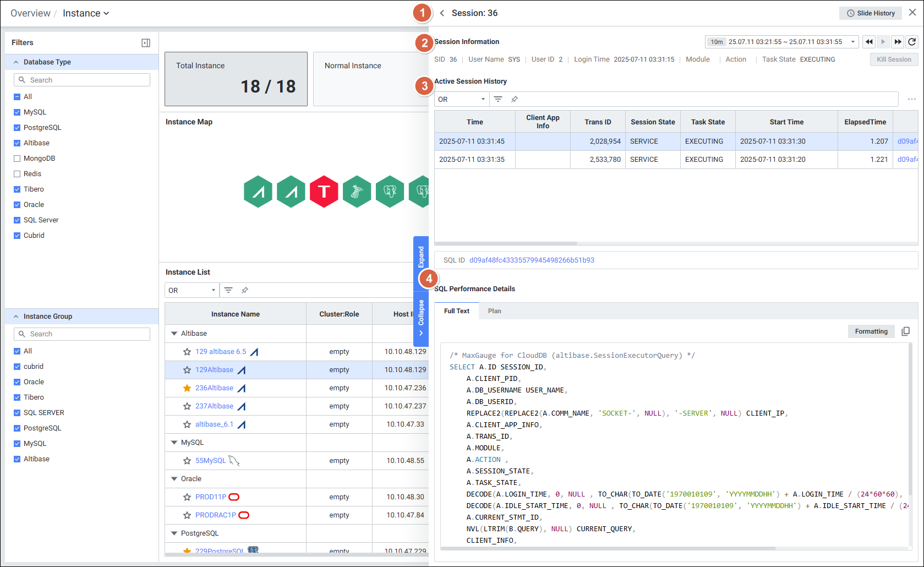This screenshot has height=567, width=924.
Task: Collapse the Database Type filter section
Action: click(16, 62)
